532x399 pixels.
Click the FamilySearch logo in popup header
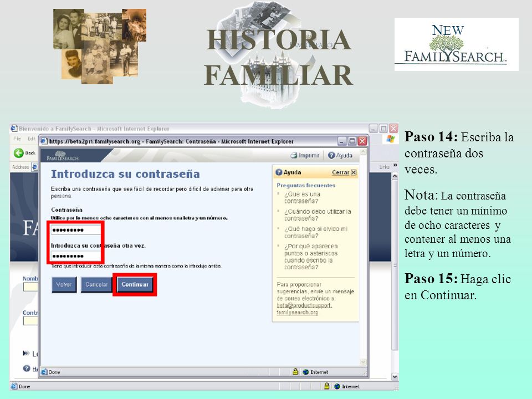pyautogui.click(x=63, y=156)
